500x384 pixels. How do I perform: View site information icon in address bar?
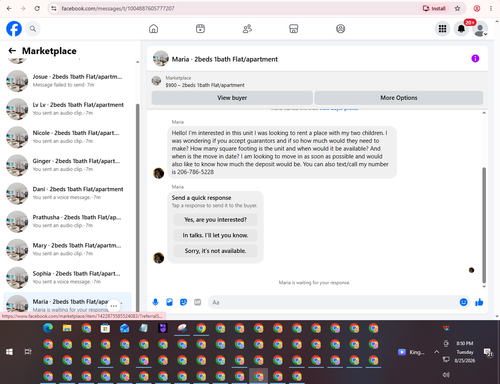(x=54, y=8)
